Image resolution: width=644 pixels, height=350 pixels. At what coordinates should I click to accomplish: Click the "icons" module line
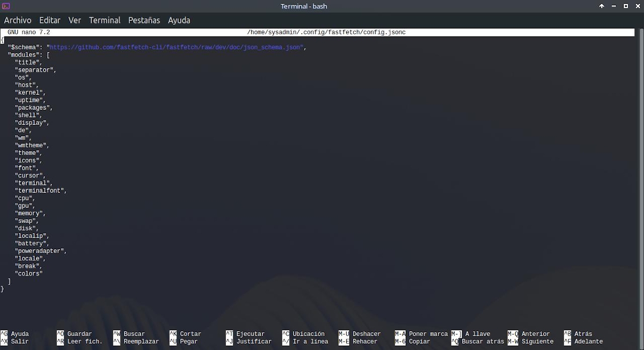[28, 160]
